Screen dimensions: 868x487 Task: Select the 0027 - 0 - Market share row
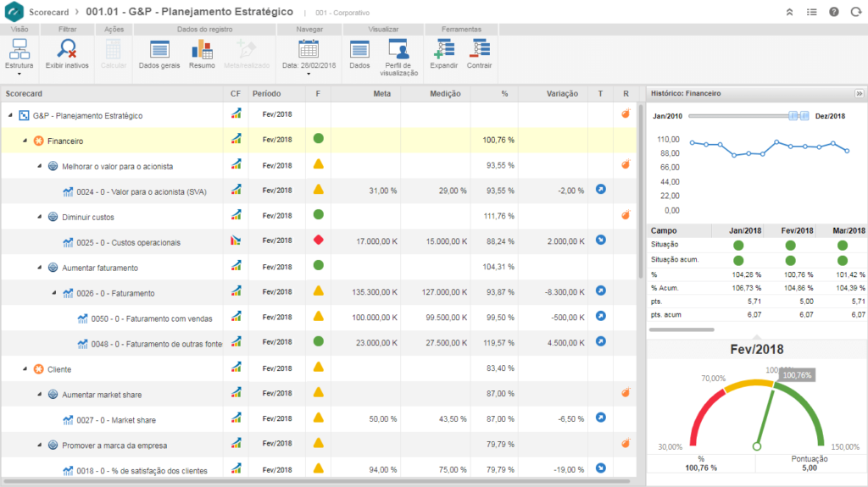(116, 419)
